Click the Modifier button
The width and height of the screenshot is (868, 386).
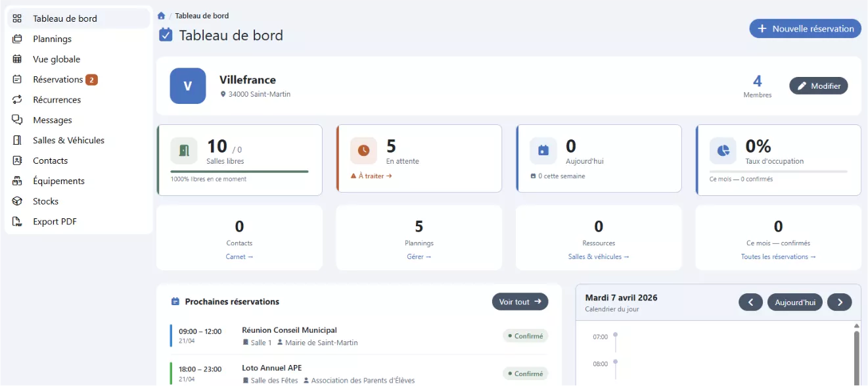click(819, 86)
